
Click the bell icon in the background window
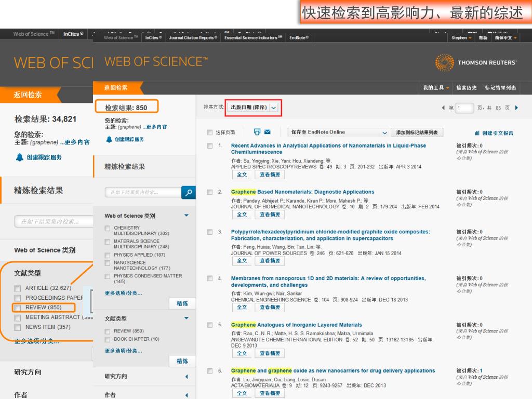coord(19,157)
